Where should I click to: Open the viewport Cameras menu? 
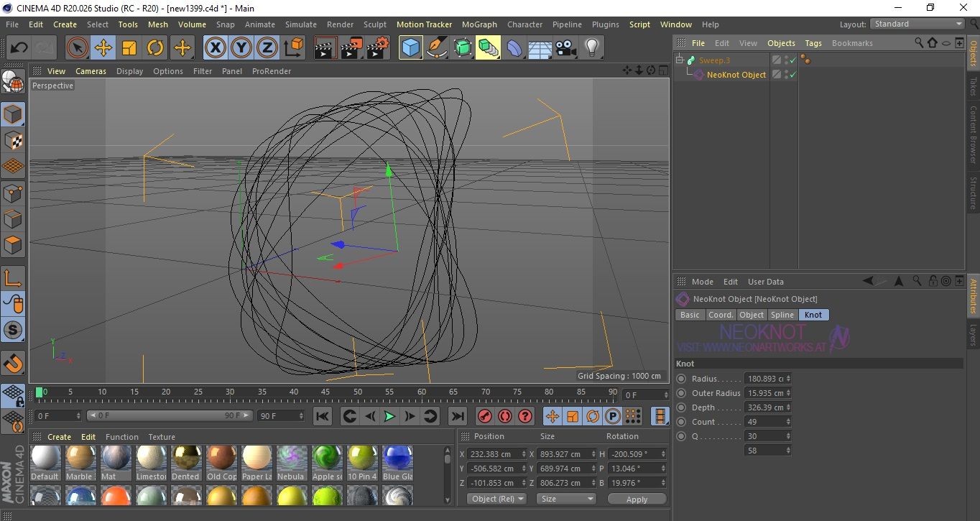(91, 71)
